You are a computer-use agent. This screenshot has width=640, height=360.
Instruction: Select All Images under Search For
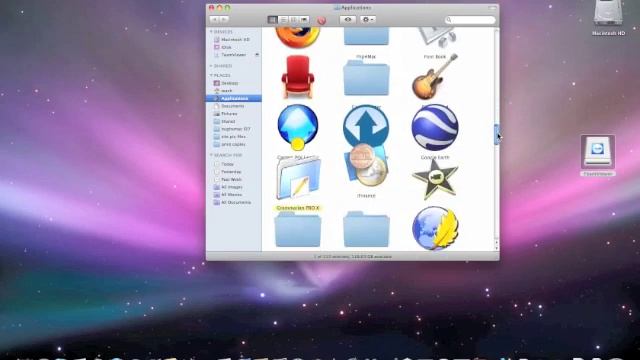point(234,187)
